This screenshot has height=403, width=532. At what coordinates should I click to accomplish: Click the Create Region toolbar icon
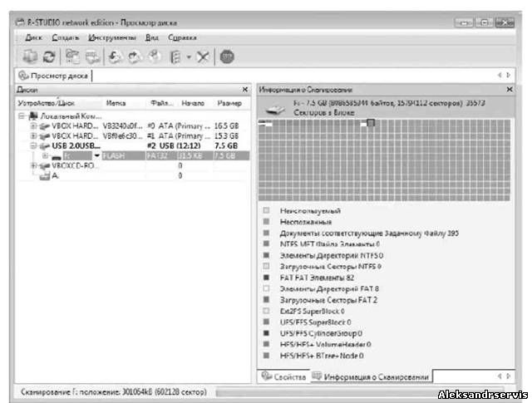click(x=155, y=57)
